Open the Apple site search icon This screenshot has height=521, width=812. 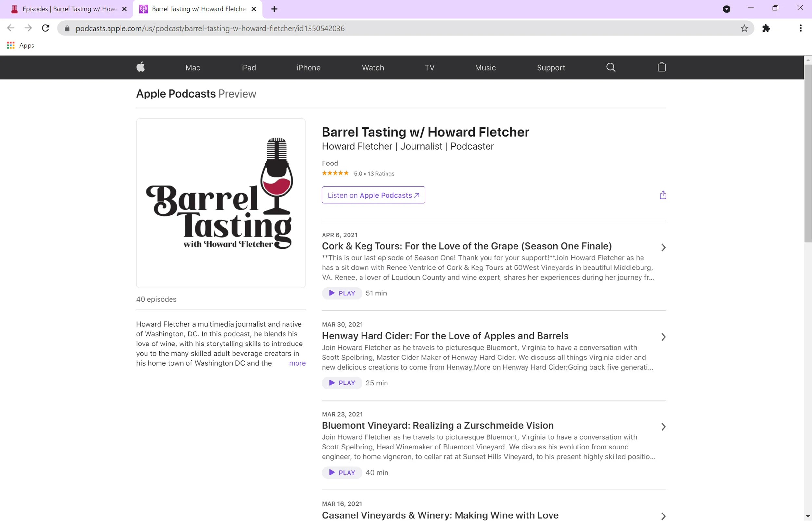point(611,67)
